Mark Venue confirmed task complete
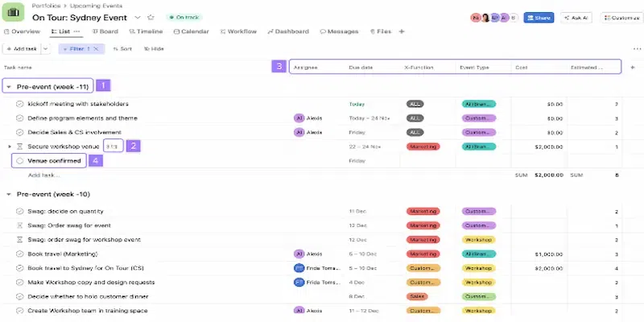 coord(19,161)
